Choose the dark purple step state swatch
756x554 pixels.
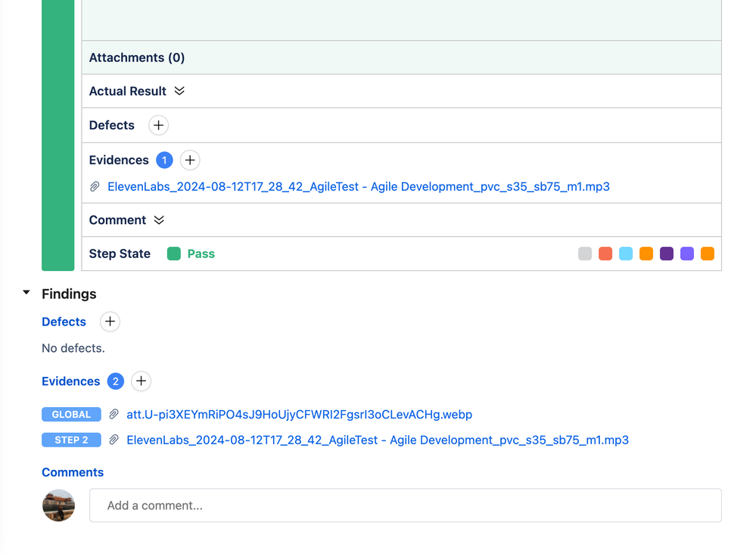point(666,254)
